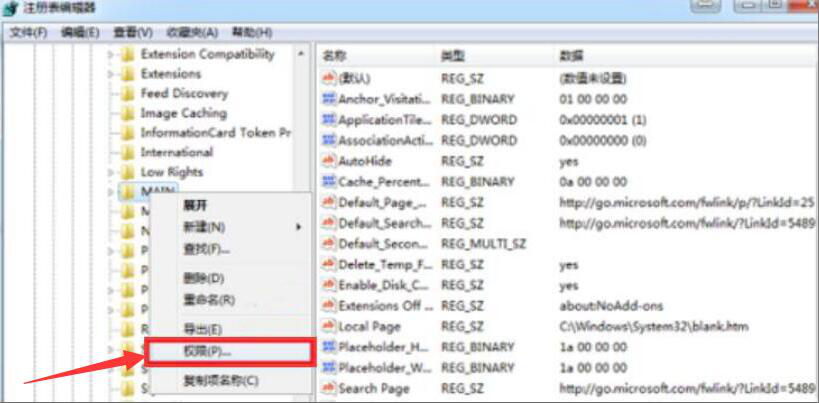Open 权限(P)... from the context menu
The image size is (819, 403).
coord(230,351)
